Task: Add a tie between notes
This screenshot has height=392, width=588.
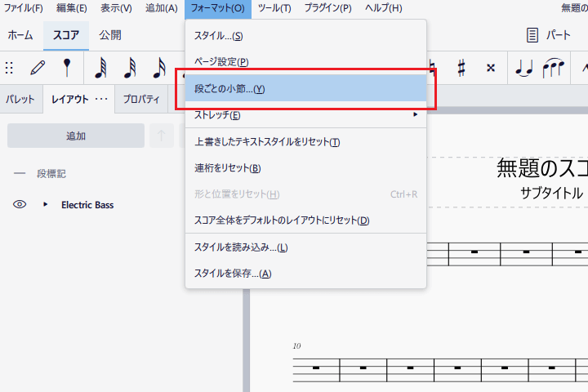Action: click(523, 68)
